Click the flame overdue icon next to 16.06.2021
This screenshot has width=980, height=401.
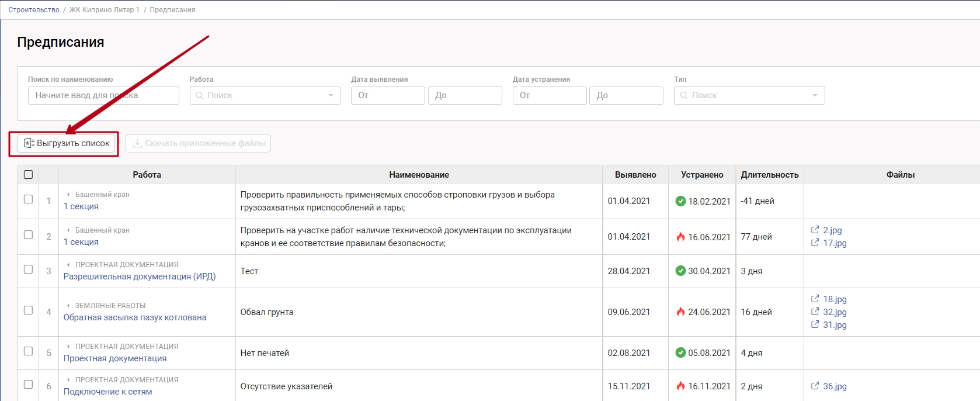pyautogui.click(x=680, y=237)
